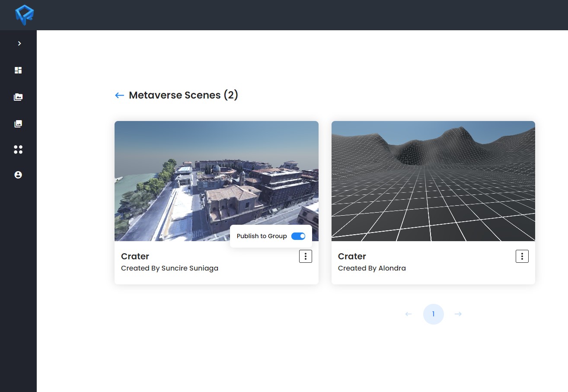Open the city scene thumbnail
This screenshot has height=392, width=568.
(x=217, y=181)
